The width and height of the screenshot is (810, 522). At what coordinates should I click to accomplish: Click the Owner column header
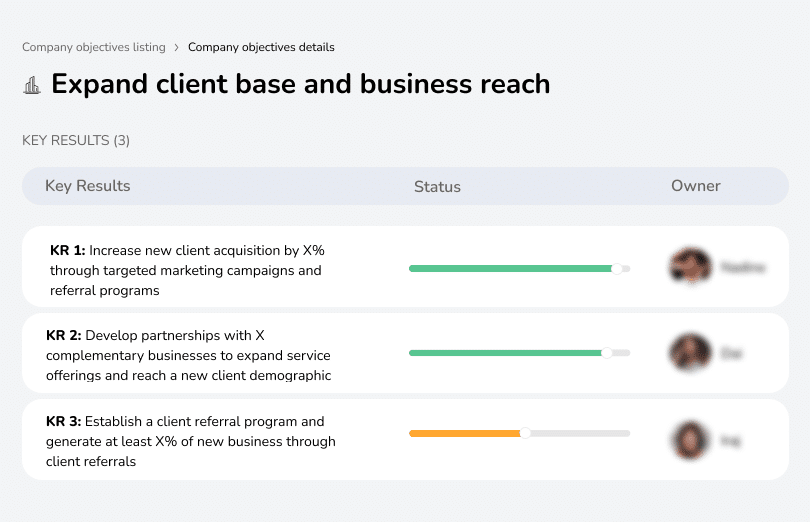pos(695,186)
